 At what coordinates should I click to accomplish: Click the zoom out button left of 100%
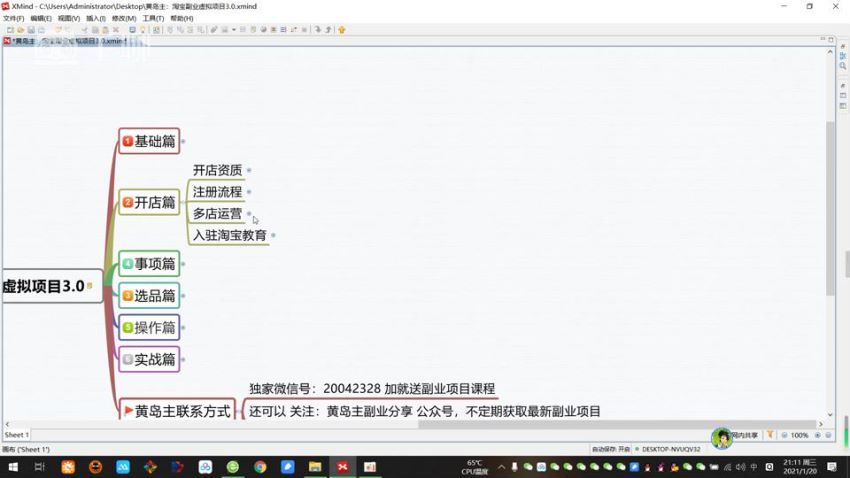tap(784, 435)
